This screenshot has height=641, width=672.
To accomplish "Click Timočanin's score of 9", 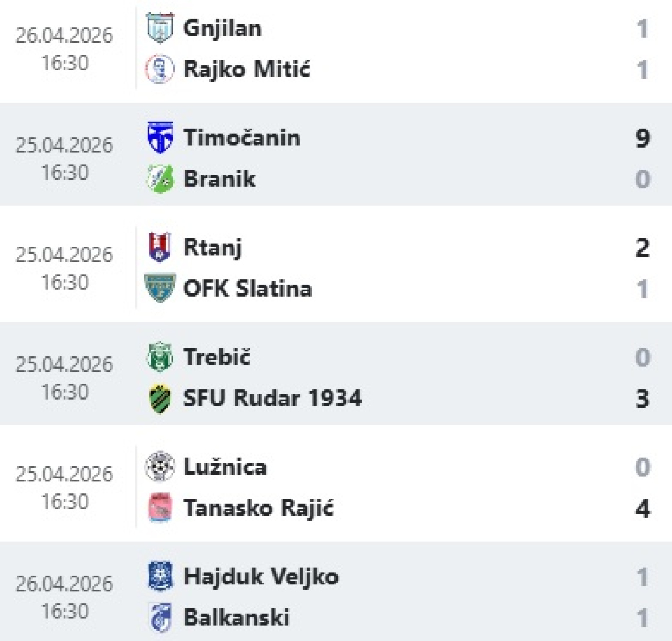I will 643,138.
